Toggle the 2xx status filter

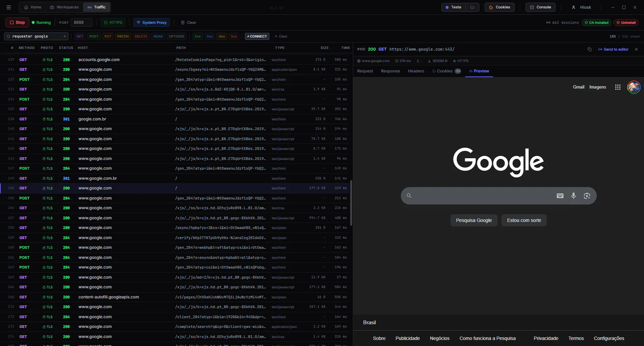198,36
